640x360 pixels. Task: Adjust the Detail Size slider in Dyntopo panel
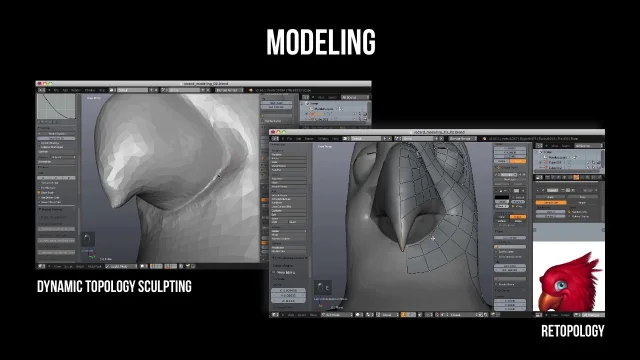coord(57,138)
